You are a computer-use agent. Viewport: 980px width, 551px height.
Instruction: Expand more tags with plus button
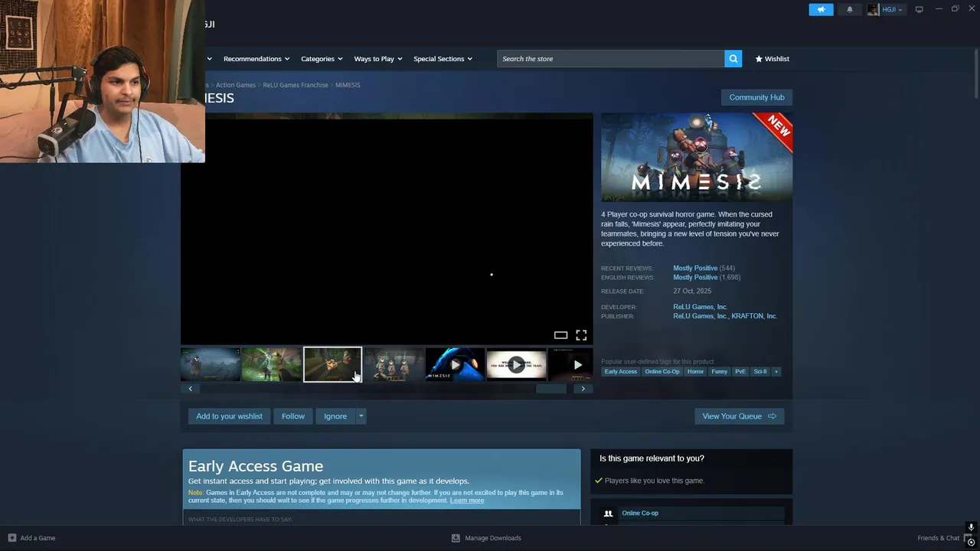tap(776, 372)
